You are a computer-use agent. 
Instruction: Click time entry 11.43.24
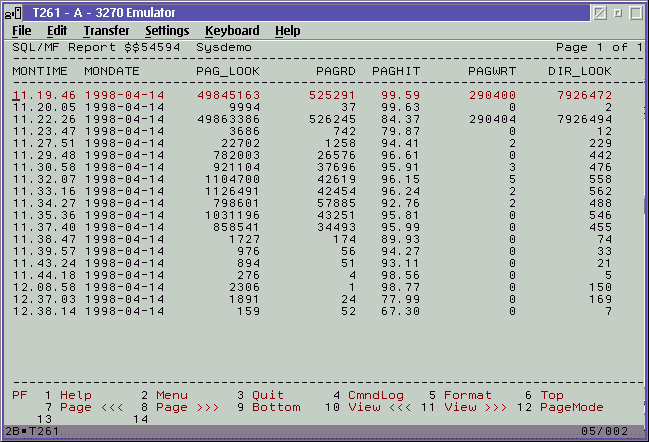coord(44,263)
